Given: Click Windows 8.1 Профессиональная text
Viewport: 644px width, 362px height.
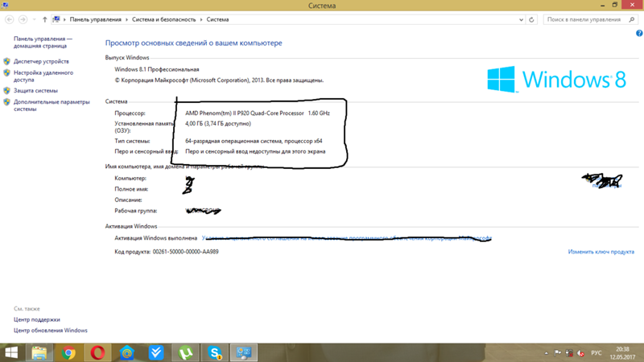Looking at the screenshot, I should (x=156, y=69).
